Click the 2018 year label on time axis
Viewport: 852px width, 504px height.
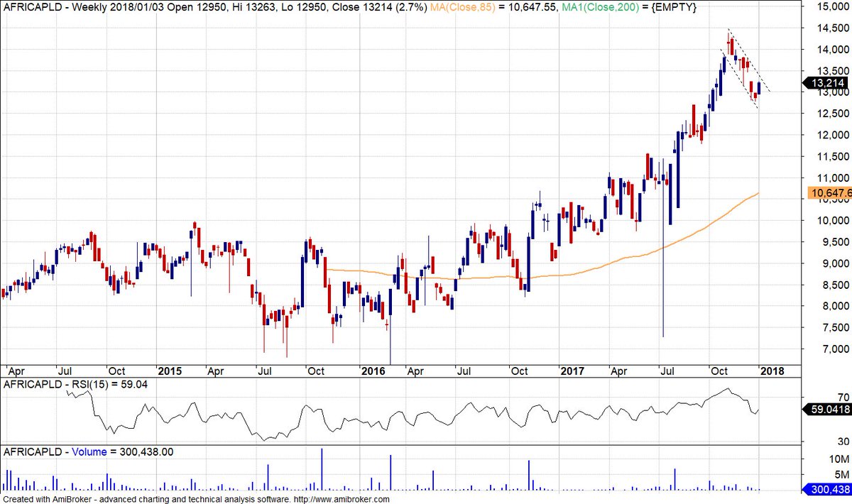click(x=771, y=371)
